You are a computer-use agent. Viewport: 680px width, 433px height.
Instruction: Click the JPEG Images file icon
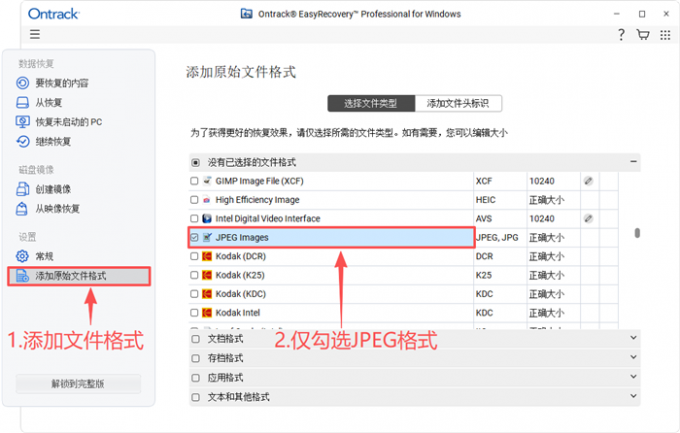(207, 237)
